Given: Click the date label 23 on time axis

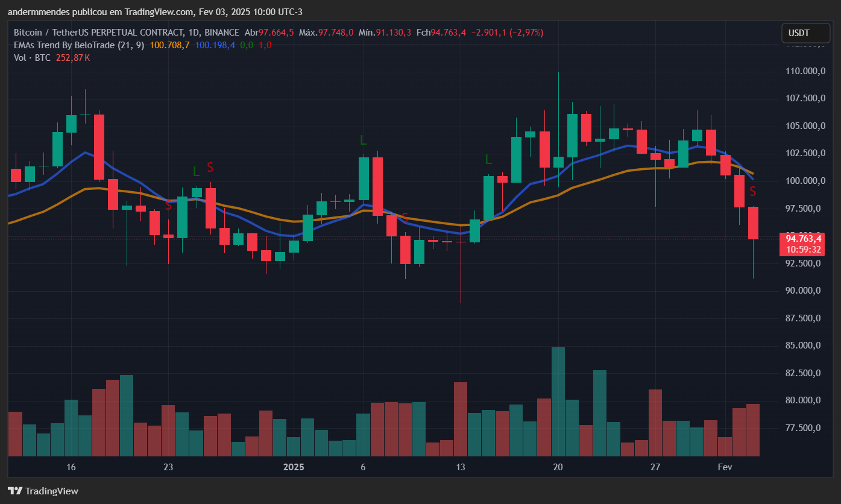Looking at the screenshot, I should coord(168,467).
